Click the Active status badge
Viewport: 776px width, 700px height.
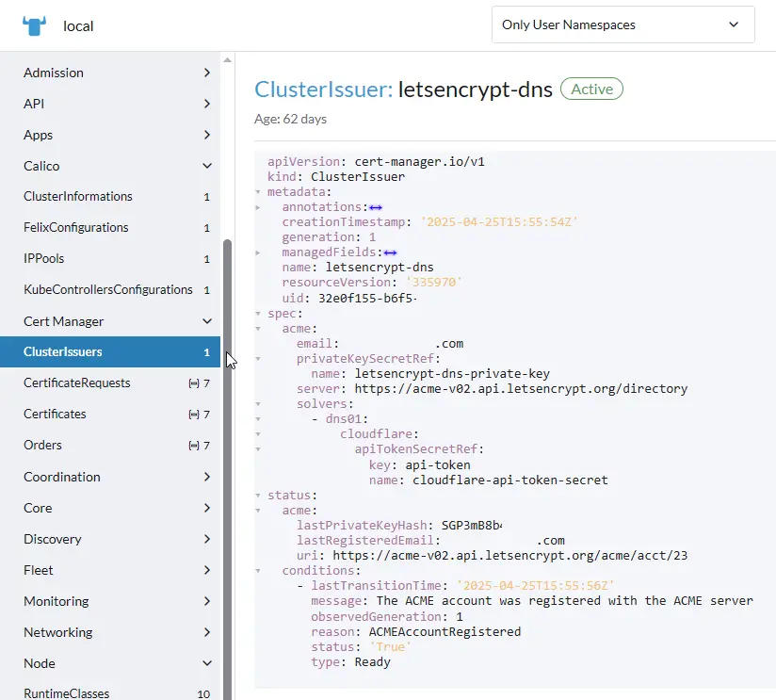pyautogui.click(x=592, y=90)
